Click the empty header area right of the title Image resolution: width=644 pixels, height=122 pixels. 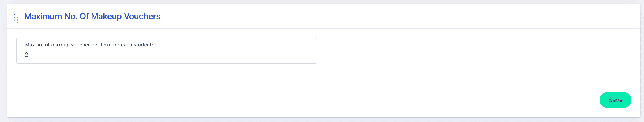(x=375, y=17)
